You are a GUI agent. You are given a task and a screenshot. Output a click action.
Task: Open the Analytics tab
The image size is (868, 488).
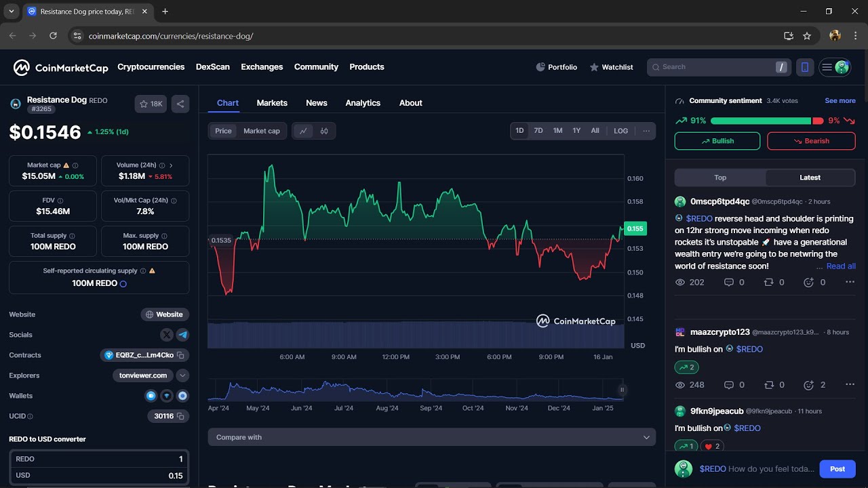tap(363, 103)
